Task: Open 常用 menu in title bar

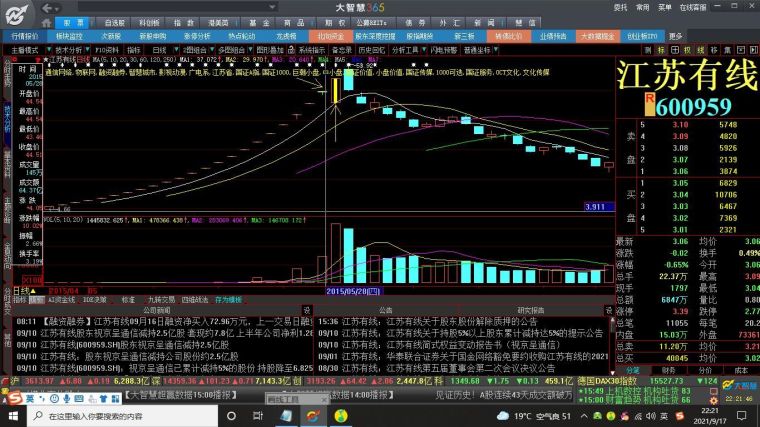Action: pos(643,7)
